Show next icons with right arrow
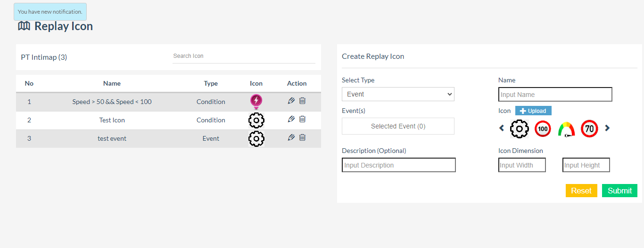This screenshot has height=248, width=644. coord(607,128)
